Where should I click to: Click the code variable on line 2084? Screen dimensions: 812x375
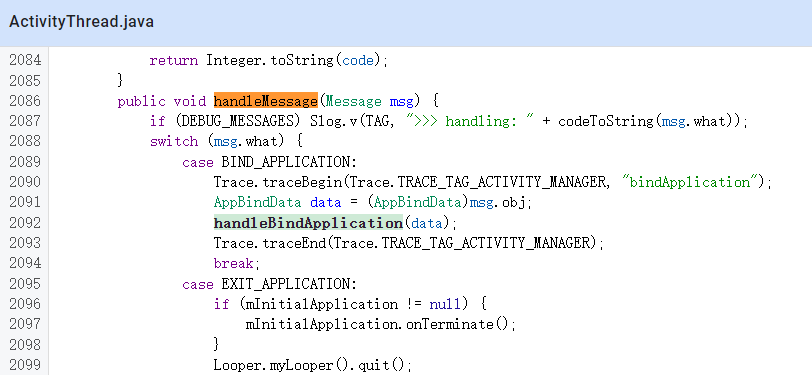(x=358, y=61)
